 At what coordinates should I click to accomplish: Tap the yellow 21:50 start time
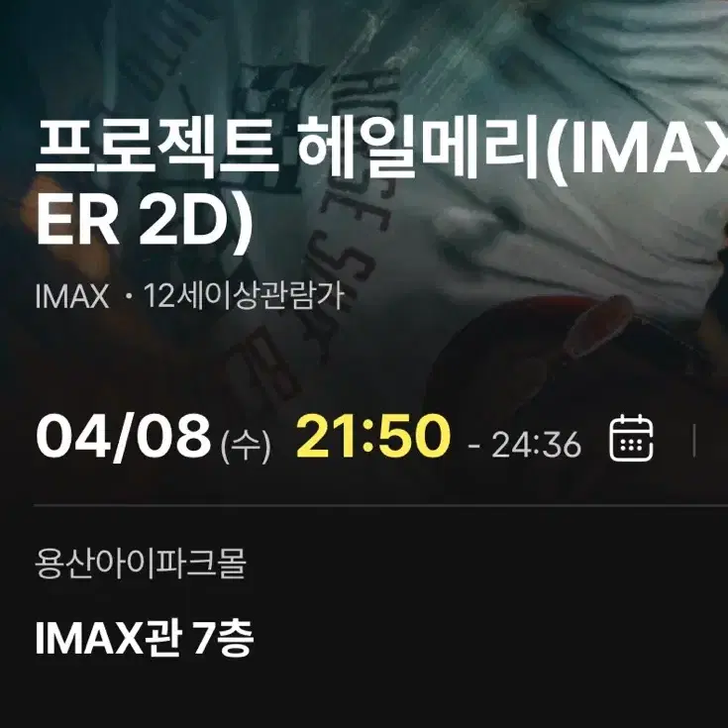(x=372, y=436)
